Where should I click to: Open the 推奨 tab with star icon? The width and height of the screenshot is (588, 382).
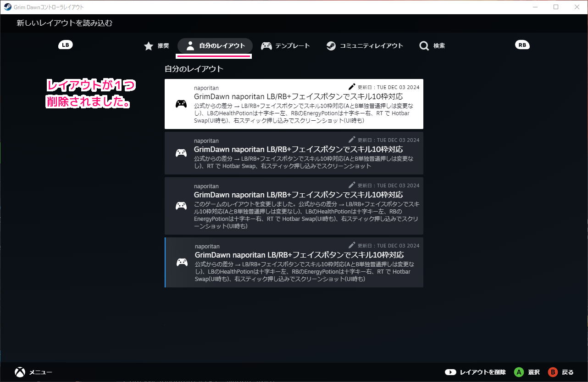point(156,46)
